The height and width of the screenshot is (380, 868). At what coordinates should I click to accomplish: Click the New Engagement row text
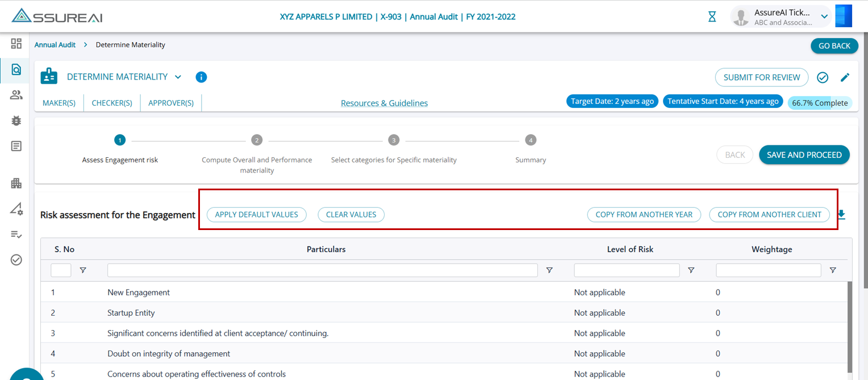click(x=139, y=293)
